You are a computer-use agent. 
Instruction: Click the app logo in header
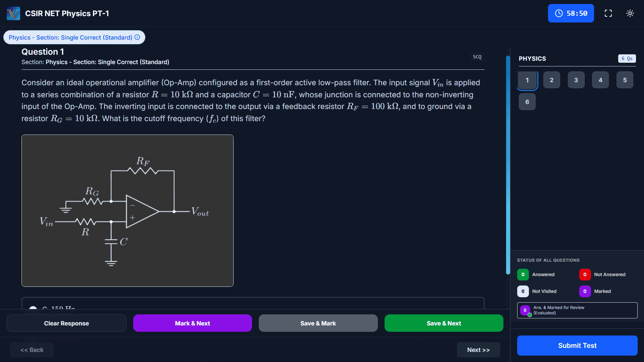pyautogui.click(x=13, y=13)
